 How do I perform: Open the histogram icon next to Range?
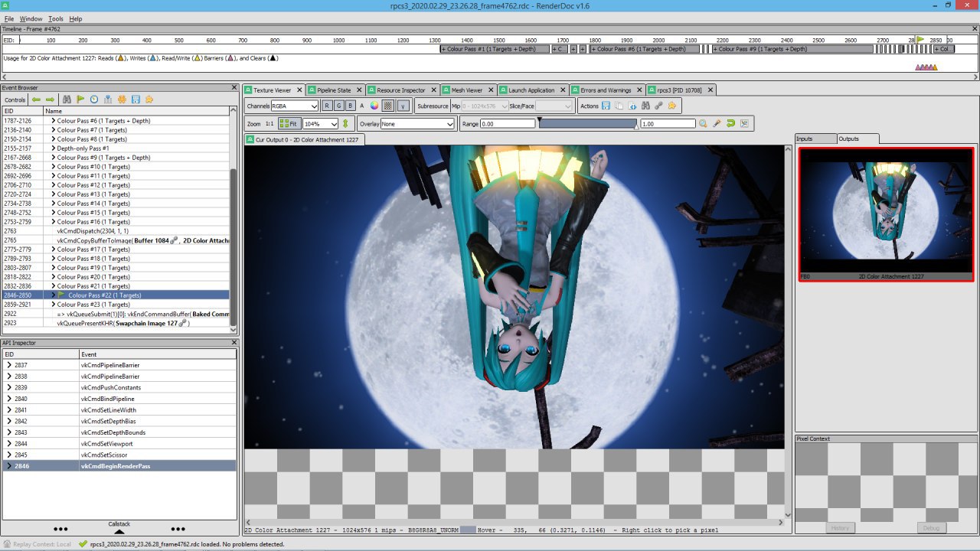(744, 123)
